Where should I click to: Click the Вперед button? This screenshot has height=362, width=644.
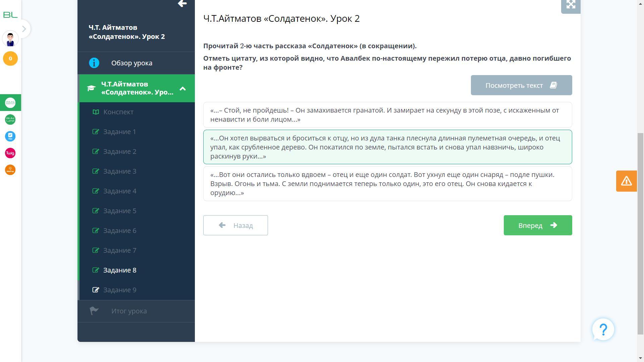click(x=537, y=225)
